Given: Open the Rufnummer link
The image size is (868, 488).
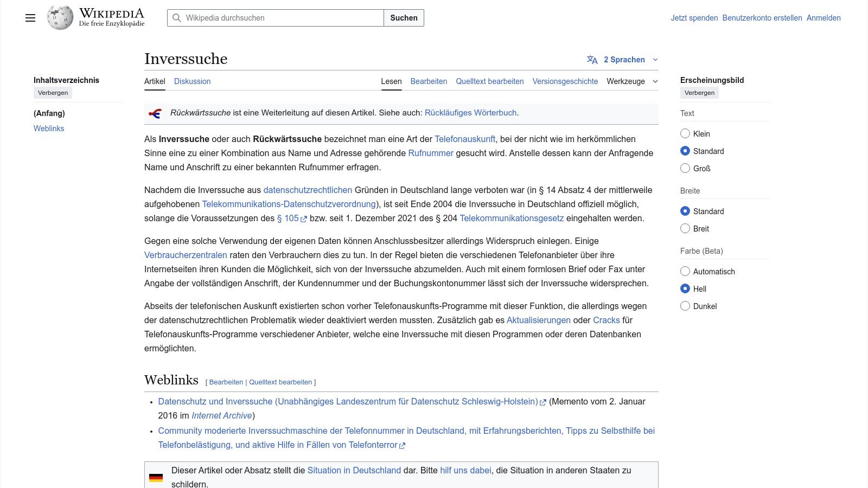Looking at the screenshot, I should 431,153.
